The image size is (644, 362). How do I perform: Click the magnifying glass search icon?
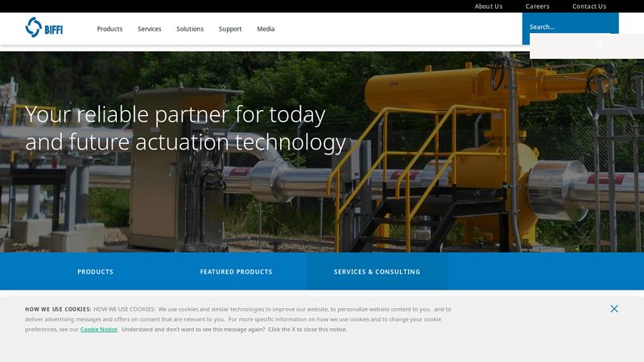[599, 47]
